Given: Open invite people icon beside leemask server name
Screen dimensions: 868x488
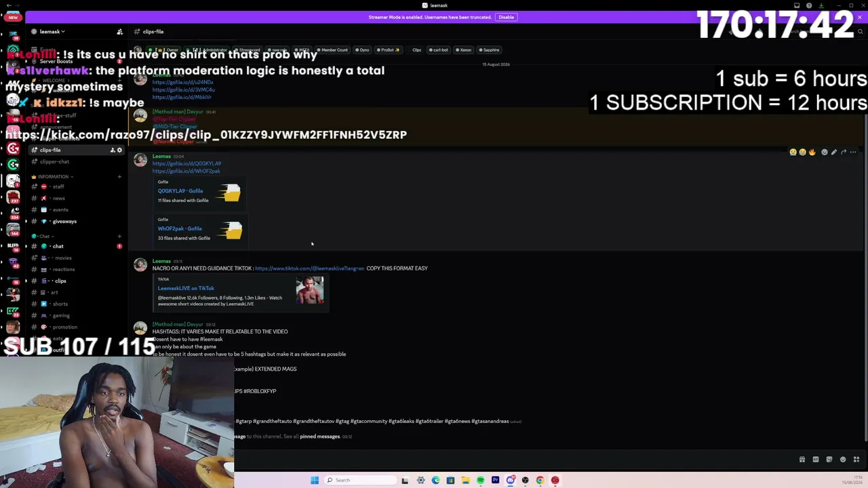Looking at the screenshot, I should point(120,32).
